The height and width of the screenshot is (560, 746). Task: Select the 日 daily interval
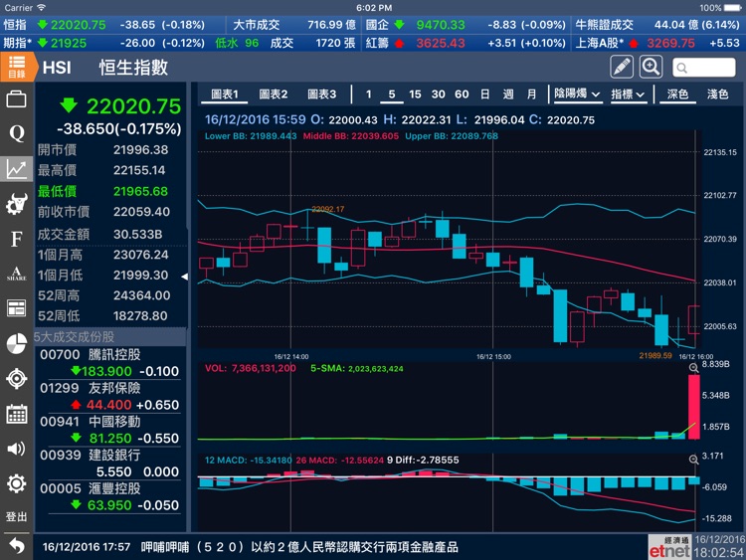click(484, 94)
